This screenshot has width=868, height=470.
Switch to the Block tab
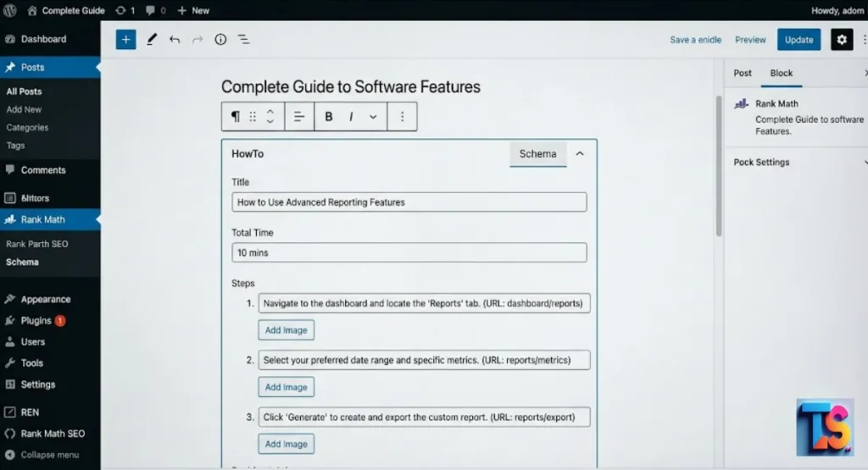click(x=781, y=73)
